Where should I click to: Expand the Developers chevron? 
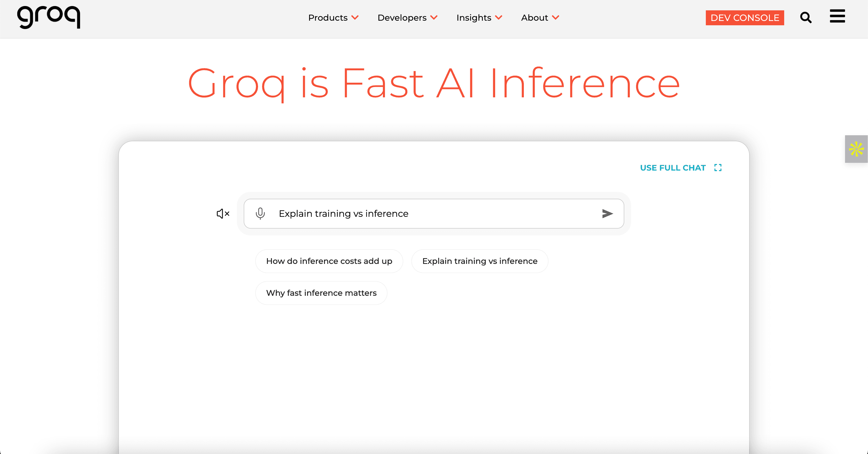(x=434, y=18)
